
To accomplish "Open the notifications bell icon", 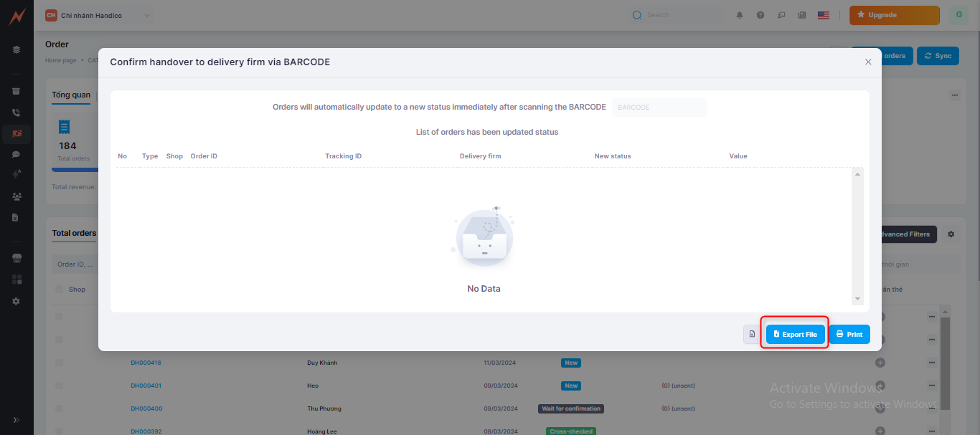I will click(740, 15).
